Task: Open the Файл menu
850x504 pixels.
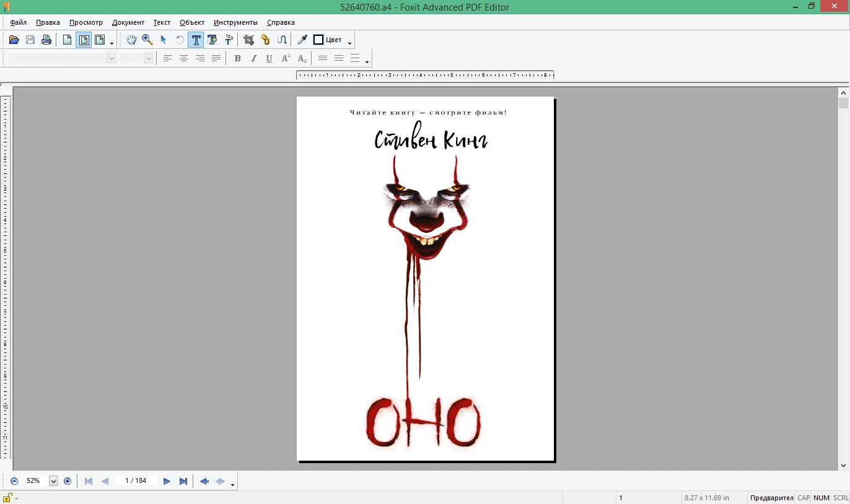Action: [x=19, y=22]
